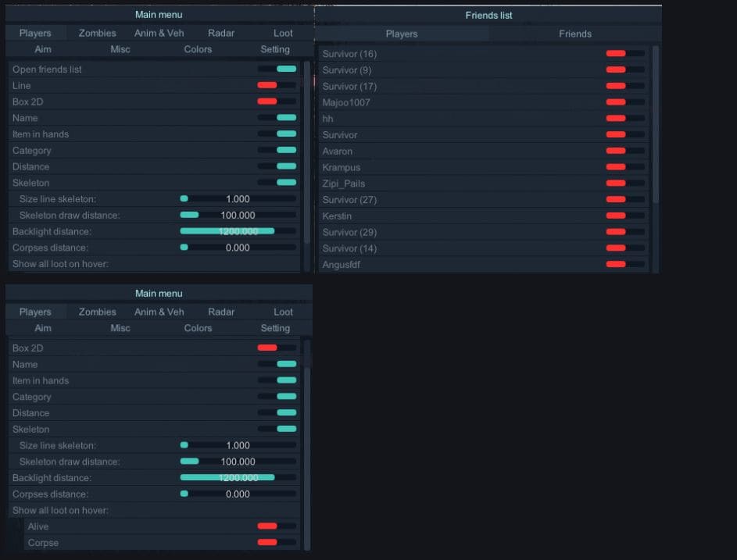Expand Show all loot on hover in top menu
The height and width of the screenshot is (560, 737).
(60, 264)
